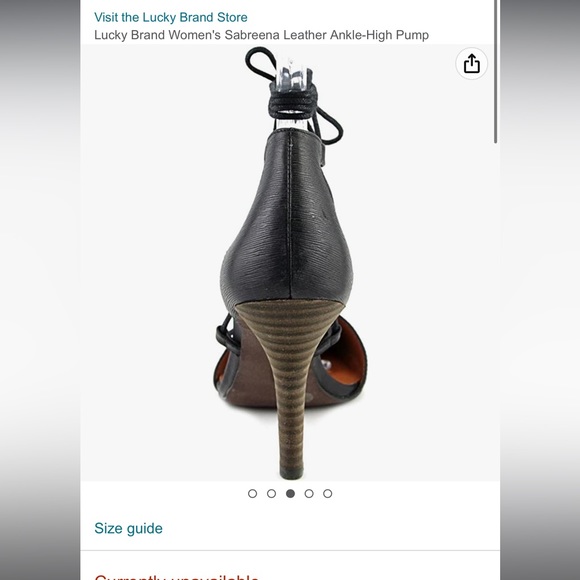This screenshot has width=580, height=580.
Task: Tap the textured black leather heel back
Action: tap(287, 218)
